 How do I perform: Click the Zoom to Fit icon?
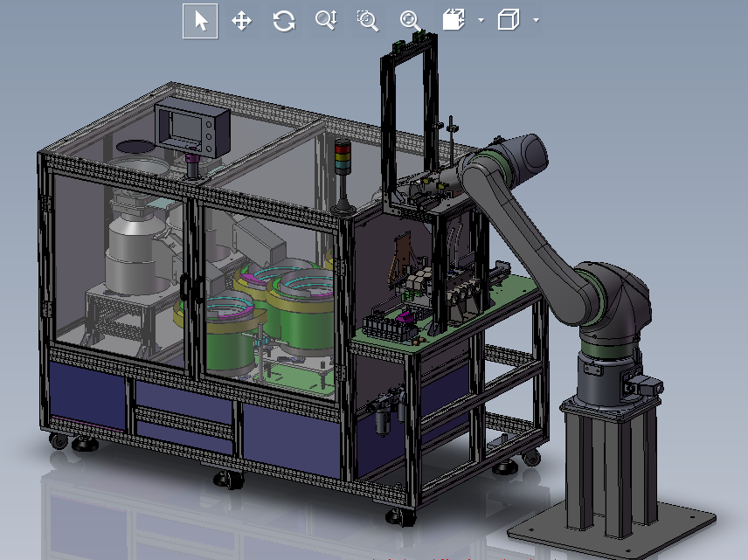click(x=410, y=22)
